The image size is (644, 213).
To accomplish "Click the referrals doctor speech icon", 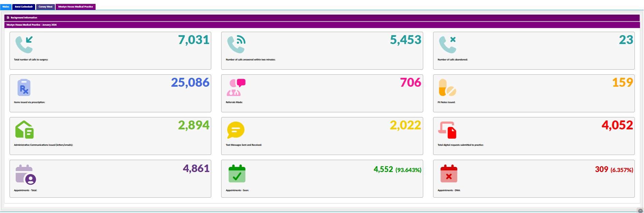I will tap(236, 87).
